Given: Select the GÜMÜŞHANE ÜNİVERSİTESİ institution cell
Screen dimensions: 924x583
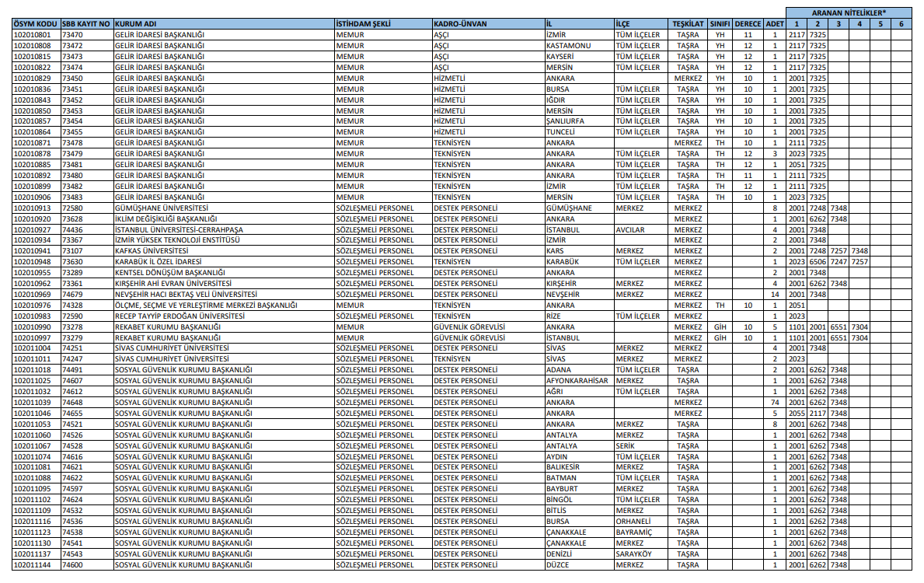Looking at the screenshot, I should tap(162, 208).
